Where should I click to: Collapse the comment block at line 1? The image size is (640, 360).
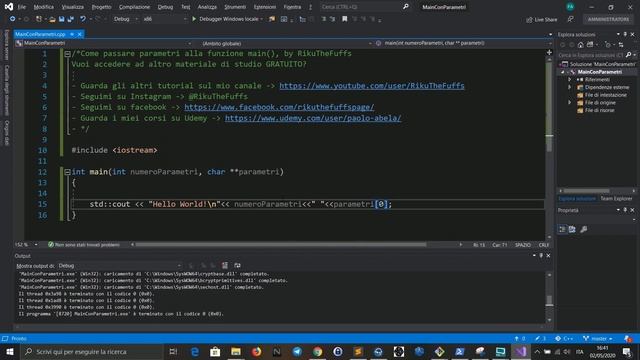point(67,53)
